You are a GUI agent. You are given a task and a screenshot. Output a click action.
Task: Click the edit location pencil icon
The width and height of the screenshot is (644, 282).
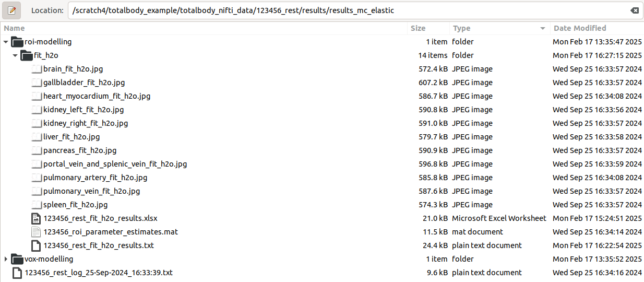click(12, 10)
